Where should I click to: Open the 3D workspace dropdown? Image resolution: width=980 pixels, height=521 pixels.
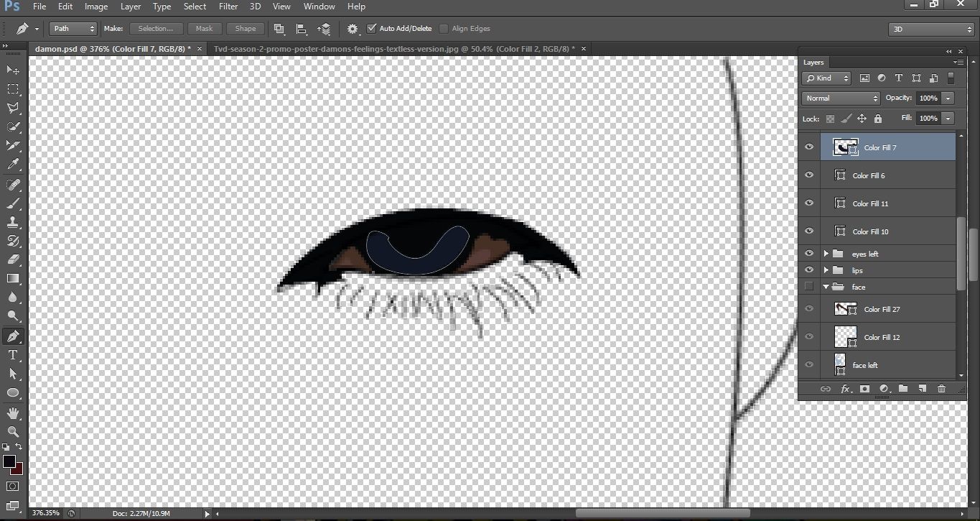[931, 29]
